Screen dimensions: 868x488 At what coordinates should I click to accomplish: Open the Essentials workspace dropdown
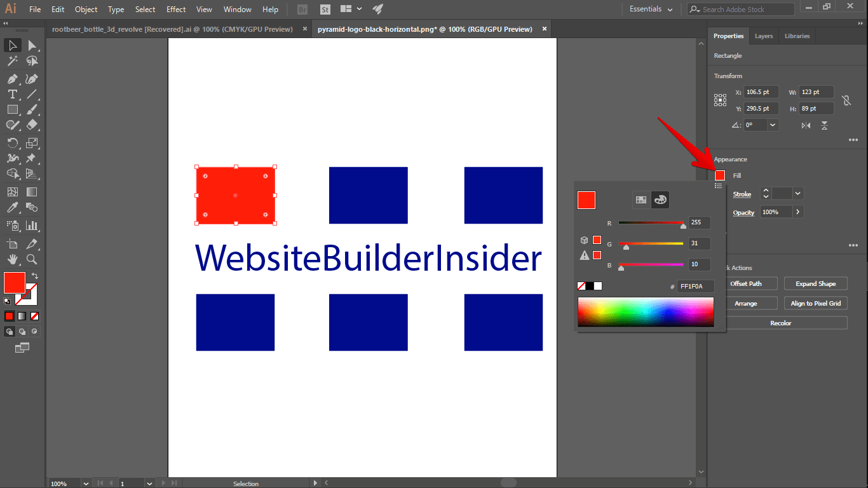point(652,10)
